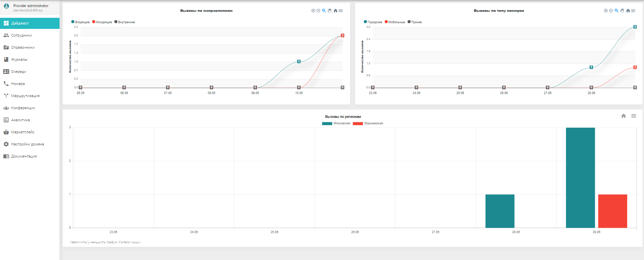Activate selection zoom on Вызовы по направлениям chart
This screenshot has width=644, height=260.
click(324, 11)
